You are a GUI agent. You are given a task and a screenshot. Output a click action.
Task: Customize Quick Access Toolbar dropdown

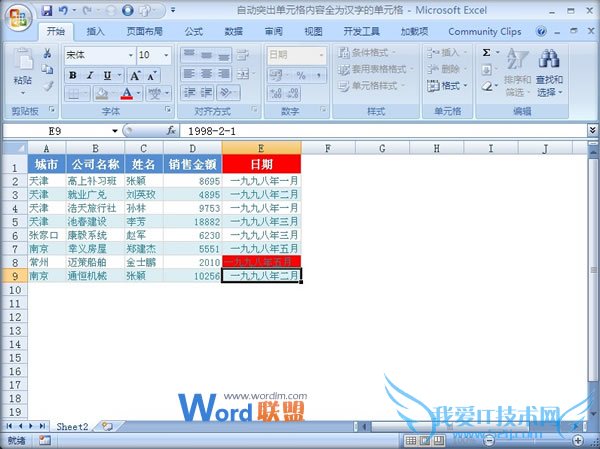(173, 10)
